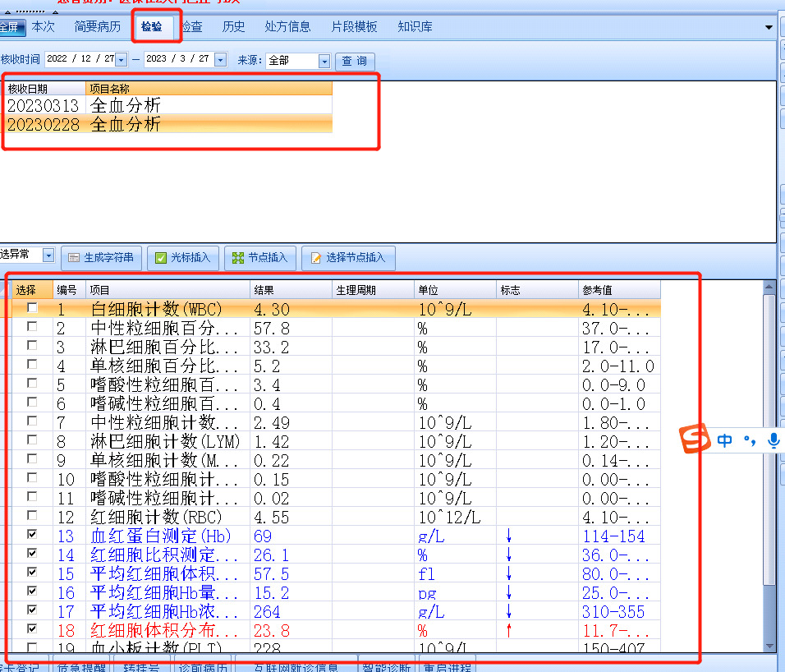
Task: Uncheck the row 14 红细胞比积测定 checkbox
Action: click(32, 553)
